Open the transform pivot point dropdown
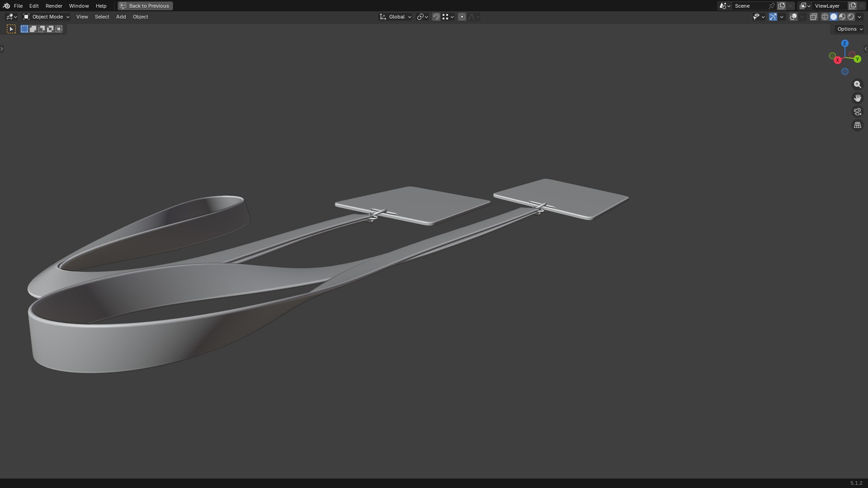 click(422, 17)
